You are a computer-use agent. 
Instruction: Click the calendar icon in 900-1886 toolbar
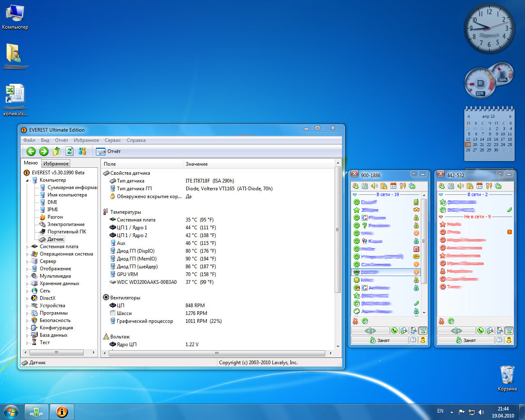pos(393,186)
